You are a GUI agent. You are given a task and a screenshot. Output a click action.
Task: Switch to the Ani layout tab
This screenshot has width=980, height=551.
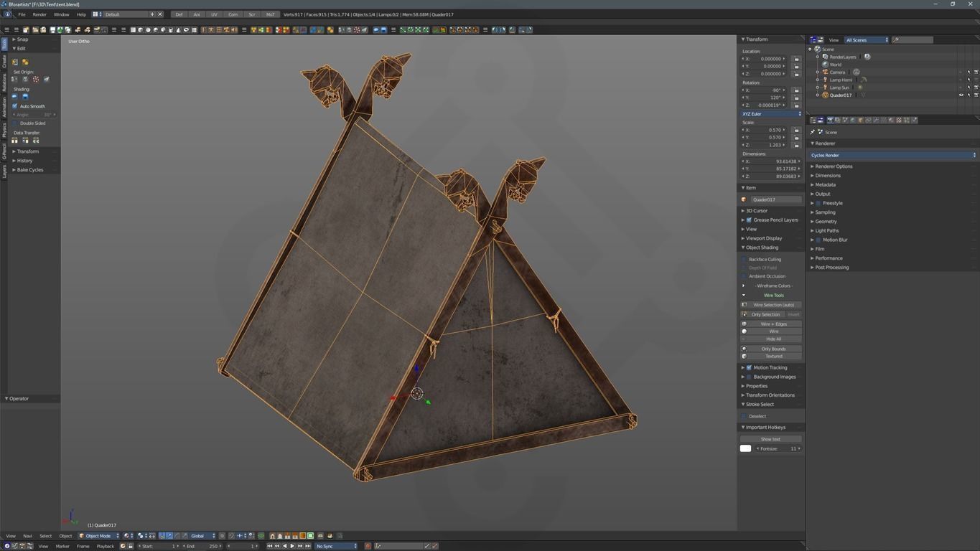[x=197, y=14]
